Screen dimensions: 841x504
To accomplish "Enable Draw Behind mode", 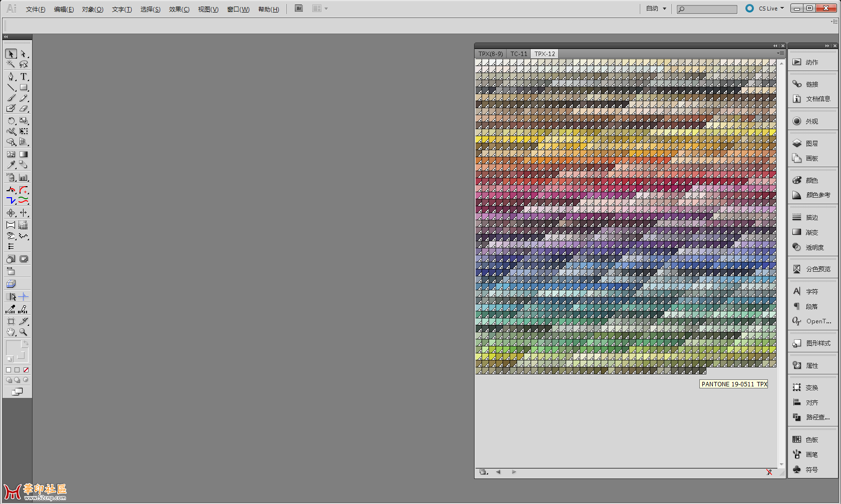I will (x=17, y=380).
